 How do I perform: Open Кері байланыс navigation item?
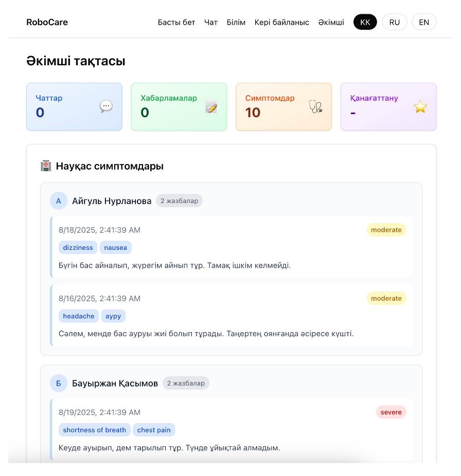(x=282, y=22)
